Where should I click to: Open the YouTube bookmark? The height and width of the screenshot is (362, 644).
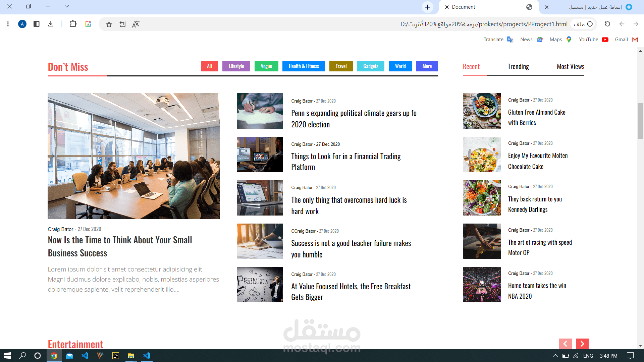click(x=593, y=40)
